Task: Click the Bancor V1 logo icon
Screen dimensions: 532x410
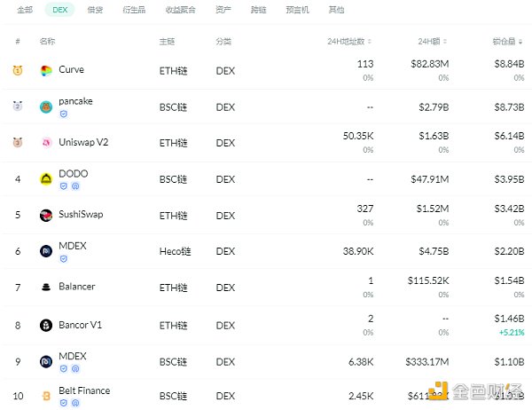Action: (x=46, y=326)
